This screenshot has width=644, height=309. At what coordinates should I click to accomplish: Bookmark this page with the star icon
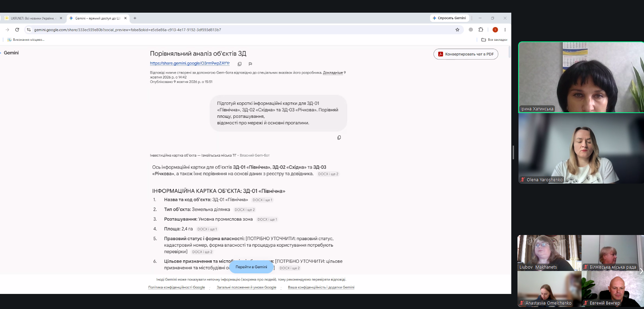click(457, 30)
